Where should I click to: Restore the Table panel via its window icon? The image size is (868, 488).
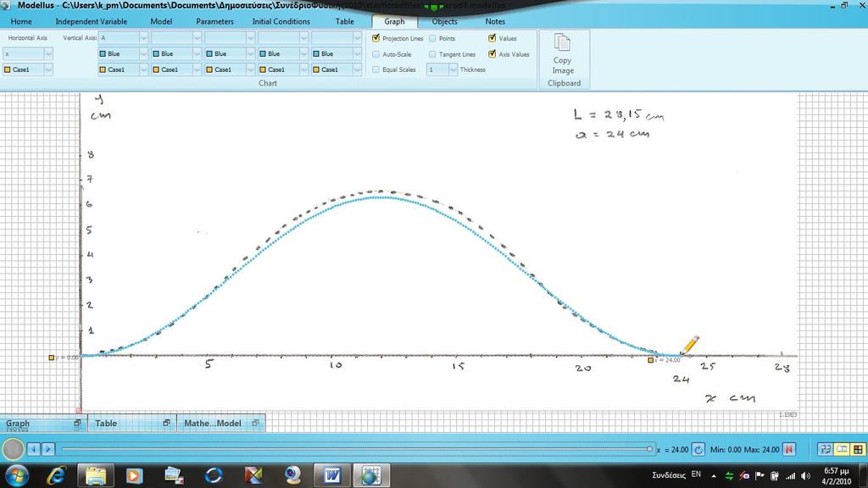pyautogui.click(x=166, y=423)
